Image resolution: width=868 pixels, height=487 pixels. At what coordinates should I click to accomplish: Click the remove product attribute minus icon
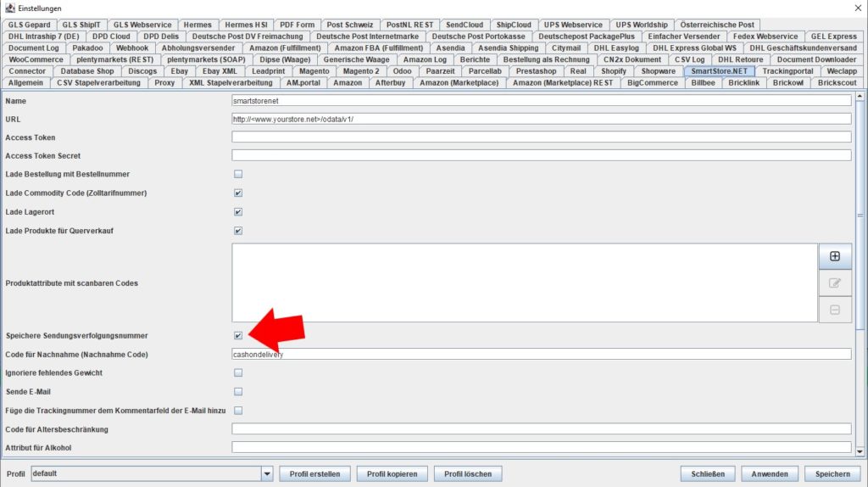coord(835,310)
